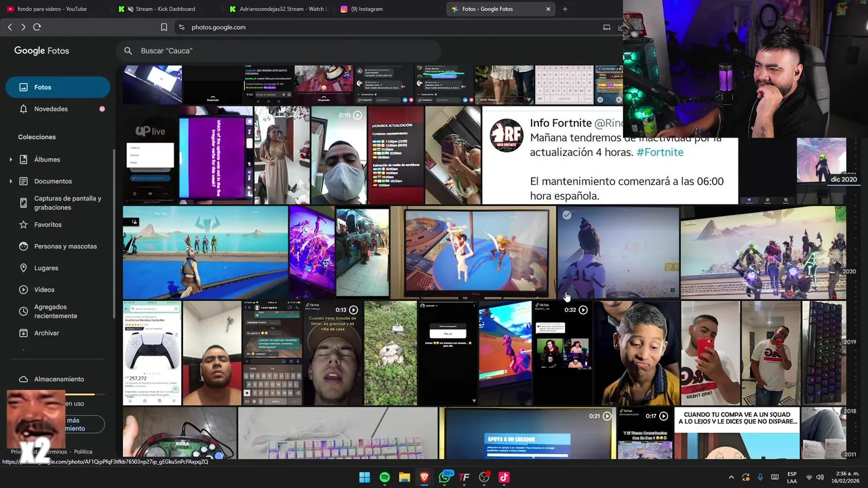Bookmark this page icon
Screen dimensions: 868x488
coord(164,27)
